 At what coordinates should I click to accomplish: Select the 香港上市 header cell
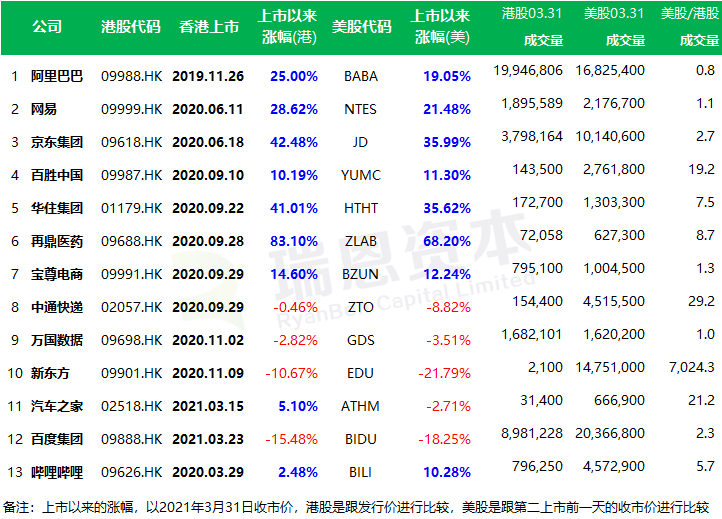click(x=208, y=27)
